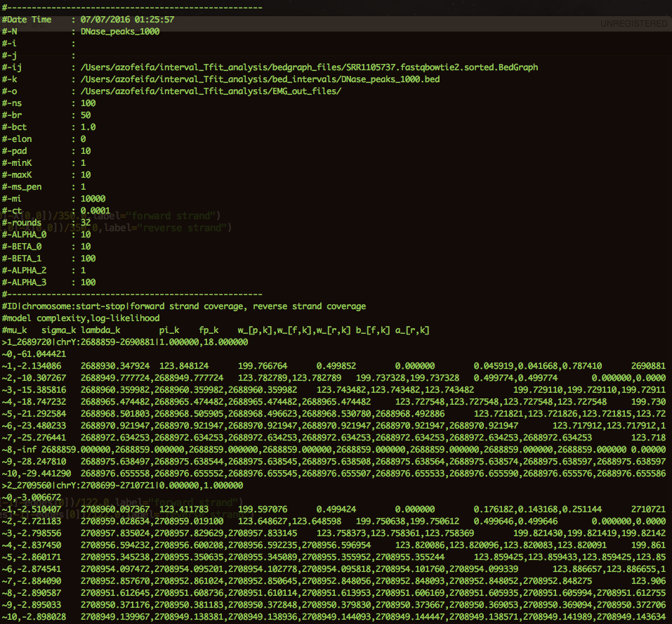Click the ~4,-2.837450 model line

click(334, 545)
